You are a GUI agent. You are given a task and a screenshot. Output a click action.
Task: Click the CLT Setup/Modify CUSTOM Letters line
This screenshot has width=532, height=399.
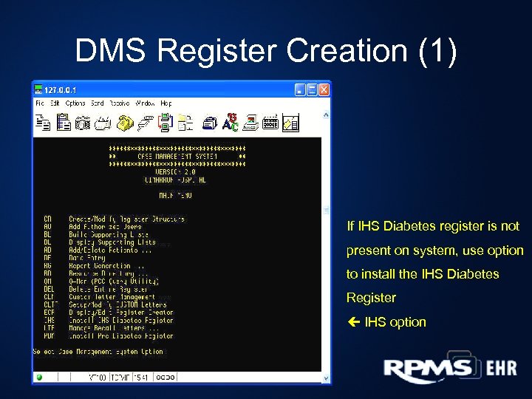click(x=105, y=304)
